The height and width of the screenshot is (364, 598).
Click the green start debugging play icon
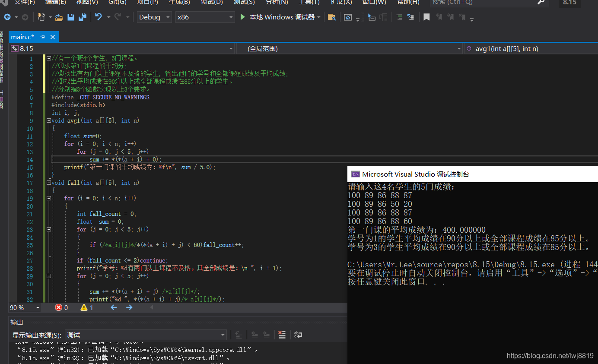click(242, 17)
